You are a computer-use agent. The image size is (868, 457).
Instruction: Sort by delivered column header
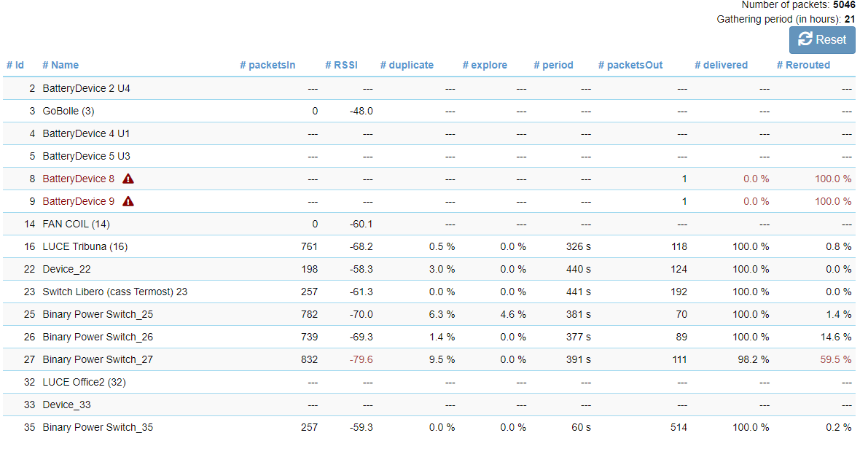(x=721, y=65)
